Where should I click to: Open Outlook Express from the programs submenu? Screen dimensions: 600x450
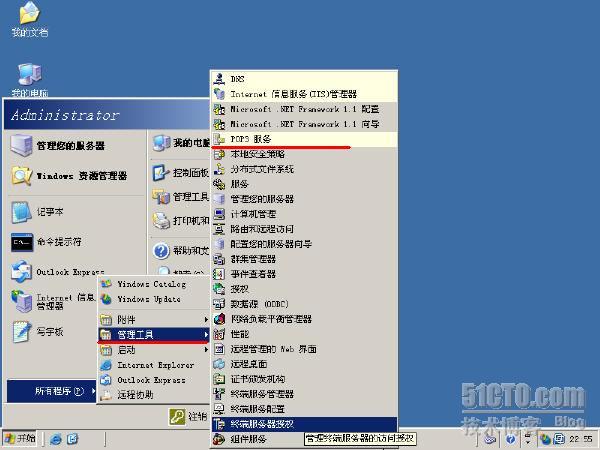point(154,380)
